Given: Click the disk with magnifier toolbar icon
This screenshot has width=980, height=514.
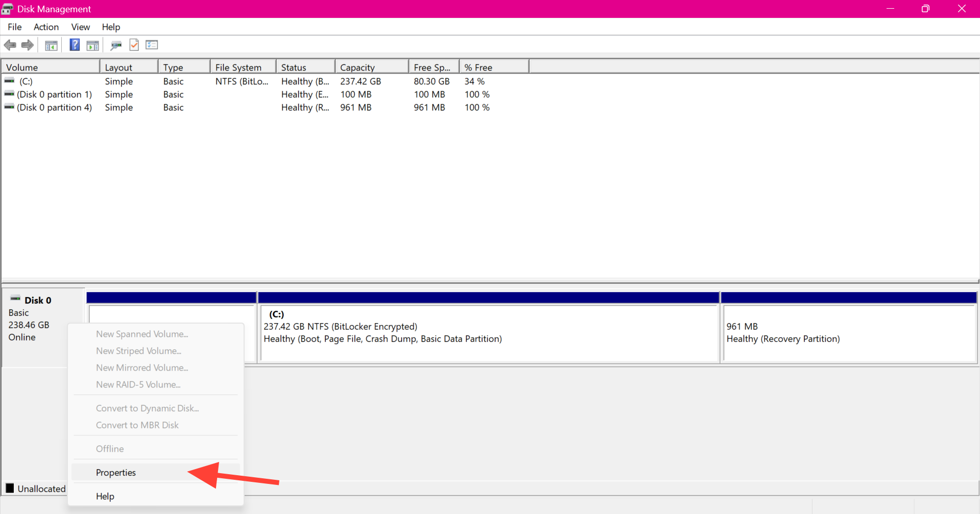Looking at the screenshot, I should [x=116, y=45].
